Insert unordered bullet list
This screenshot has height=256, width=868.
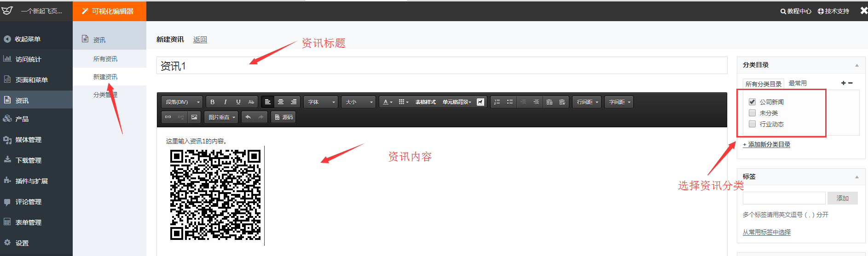tap(510, 102)
